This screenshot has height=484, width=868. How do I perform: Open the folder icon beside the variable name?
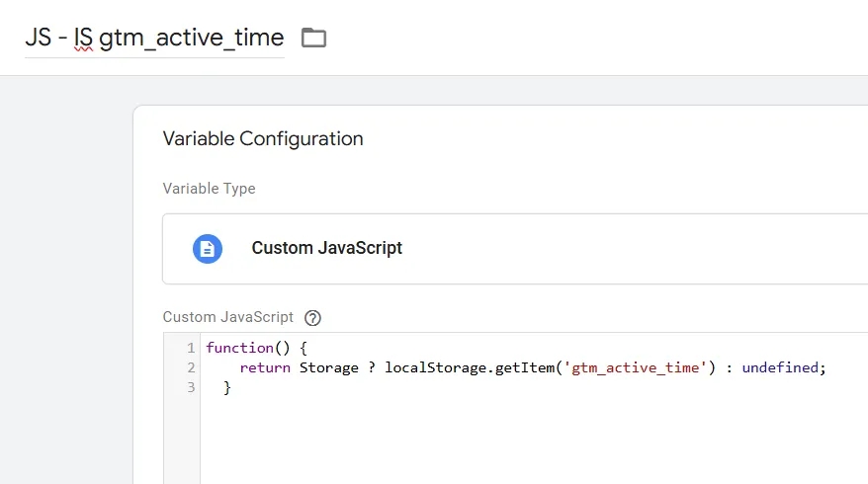313,38
